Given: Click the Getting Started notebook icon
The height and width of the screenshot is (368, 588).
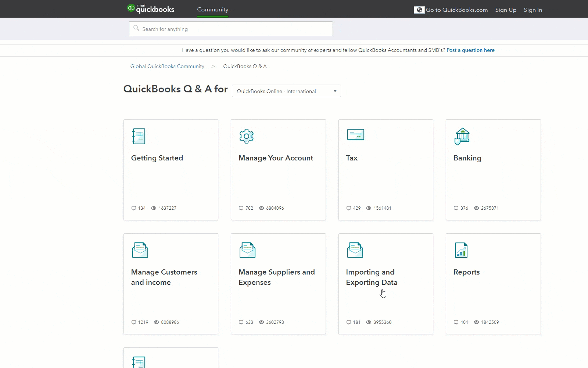Looking at the screenshot, I should point(139,136).
